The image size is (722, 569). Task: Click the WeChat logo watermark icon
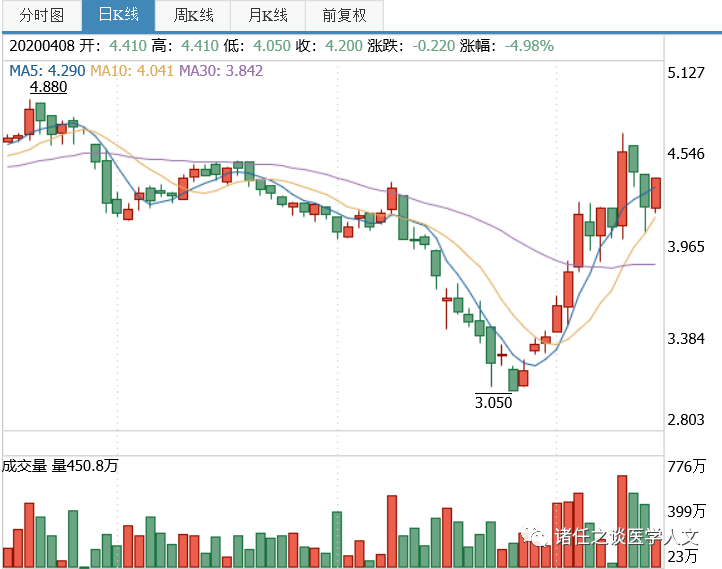[539, 537]
